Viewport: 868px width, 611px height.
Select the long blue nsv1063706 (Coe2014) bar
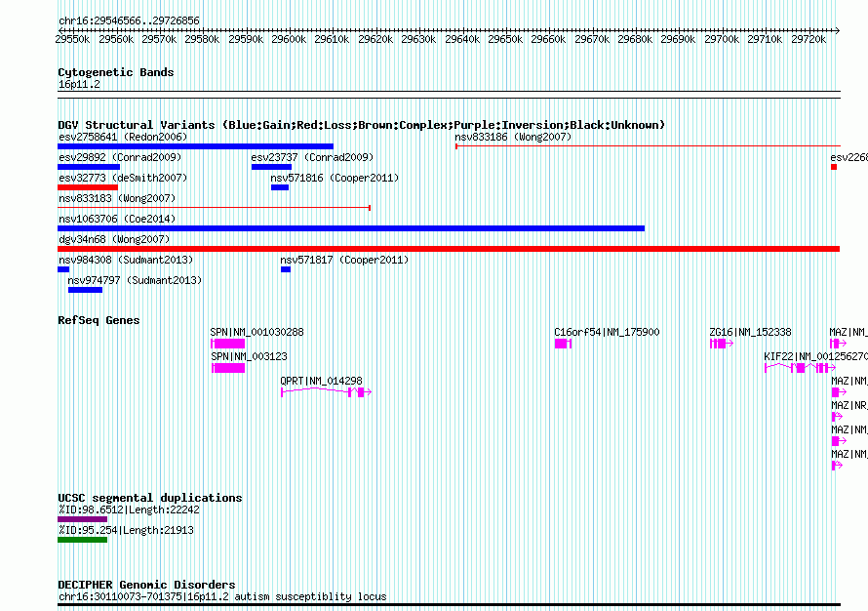tap(351, 228)
